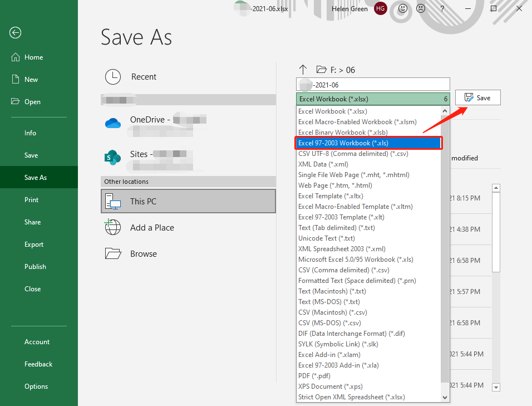Viewport: 532px width, 406px height.
Task: Click the smiley face feedback icon
Action: [x=403, y=9]
